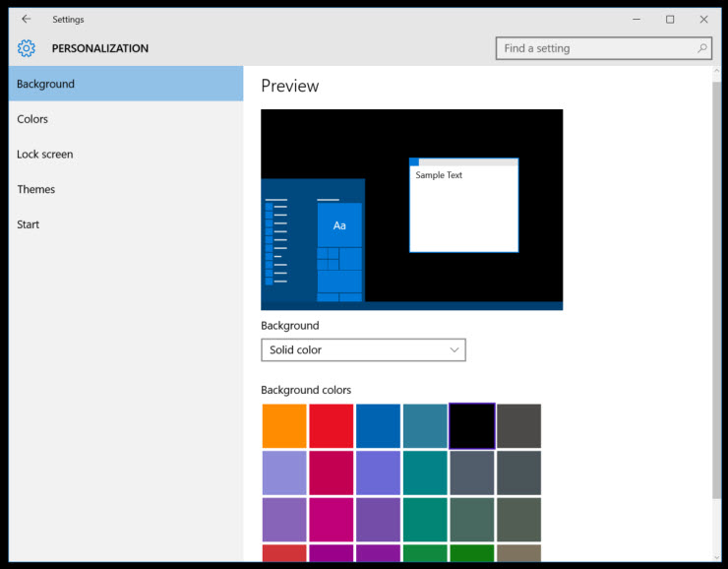This screenshot has width=728, height=569.
Task: Go to the Start personalization page
Action: 29,224
